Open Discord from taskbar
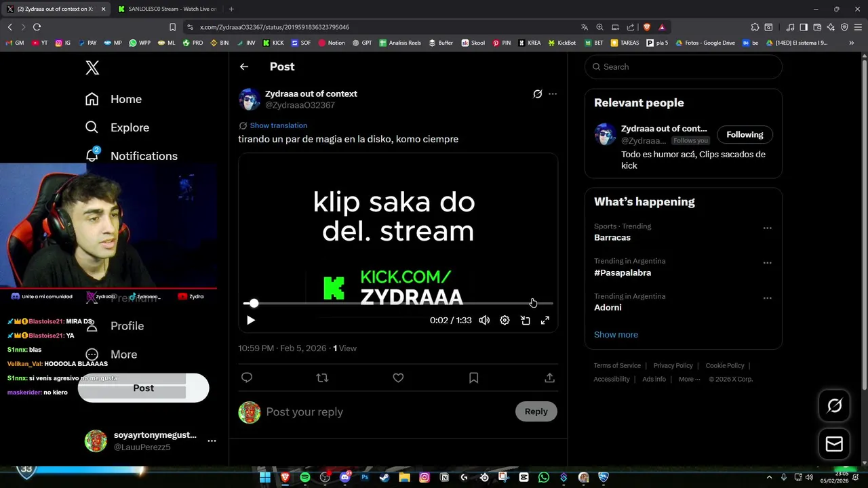 pyautogui.click(x=344, y=477)
